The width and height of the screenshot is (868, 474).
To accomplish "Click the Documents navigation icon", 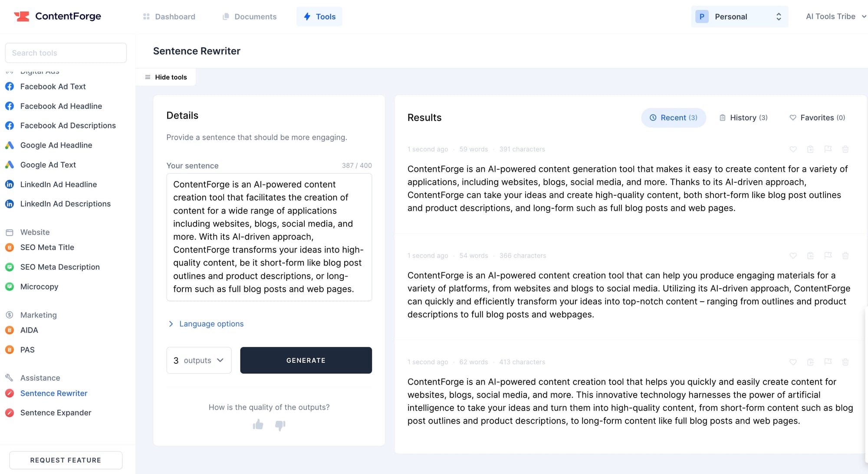I will [x=226, y=16].
